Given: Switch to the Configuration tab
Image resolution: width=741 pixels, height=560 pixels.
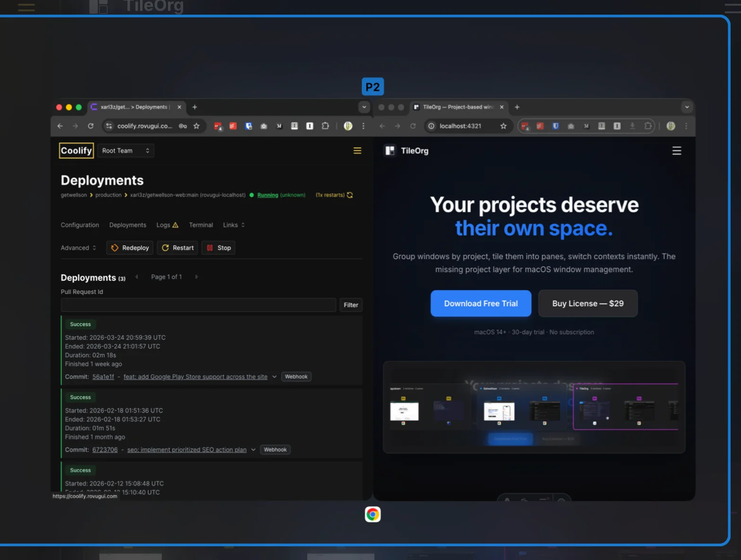Looking at the screenshot, I should tap(79, 225).
